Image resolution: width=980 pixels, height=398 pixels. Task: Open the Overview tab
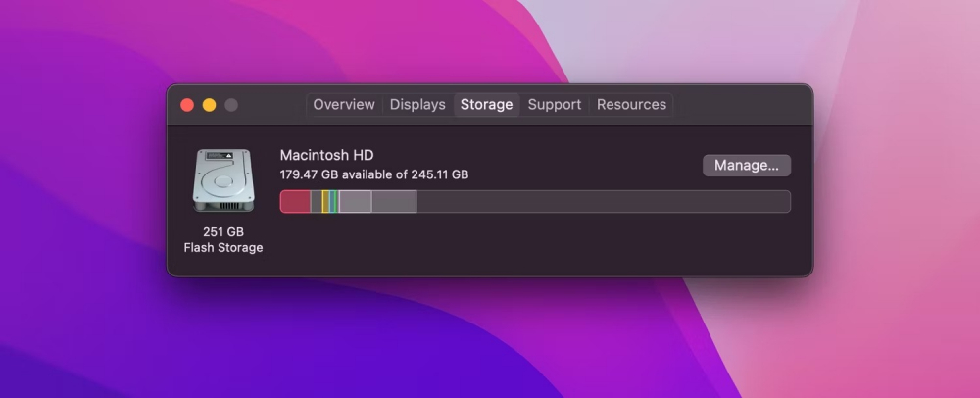(x=344, y=105)
